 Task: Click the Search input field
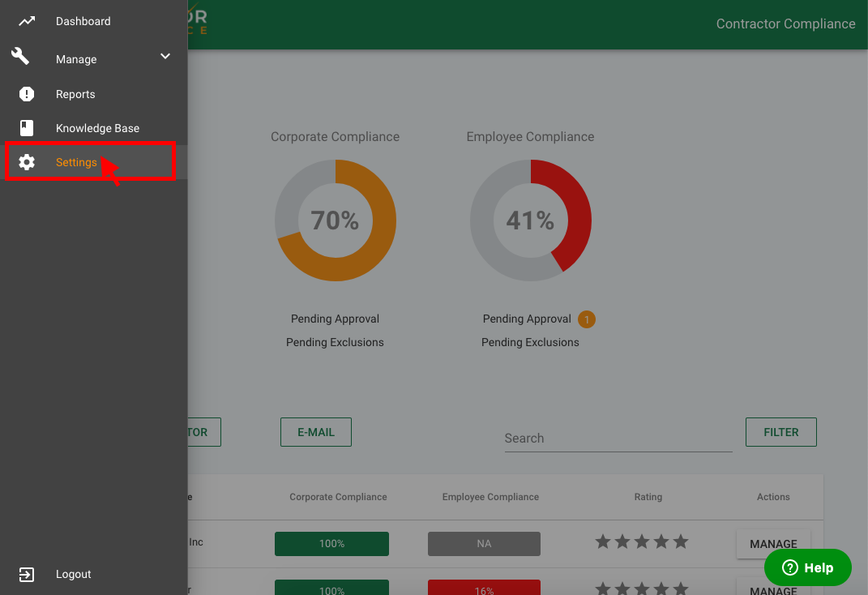(x=618, y=438)
